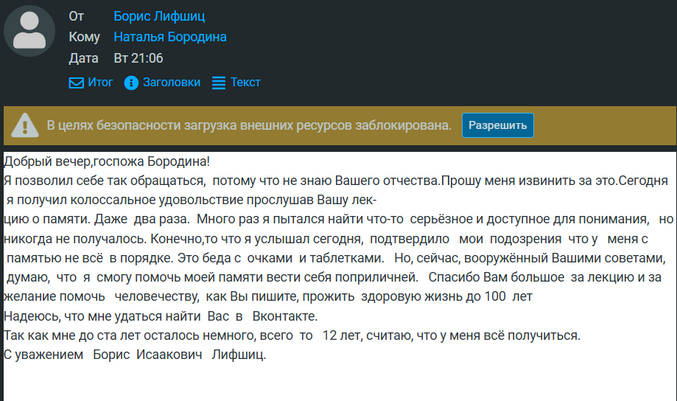The image size is (677, 401).
Task: Click greeting line Добрый вечер,госпожа Бородина!
Action: [107, 161]
